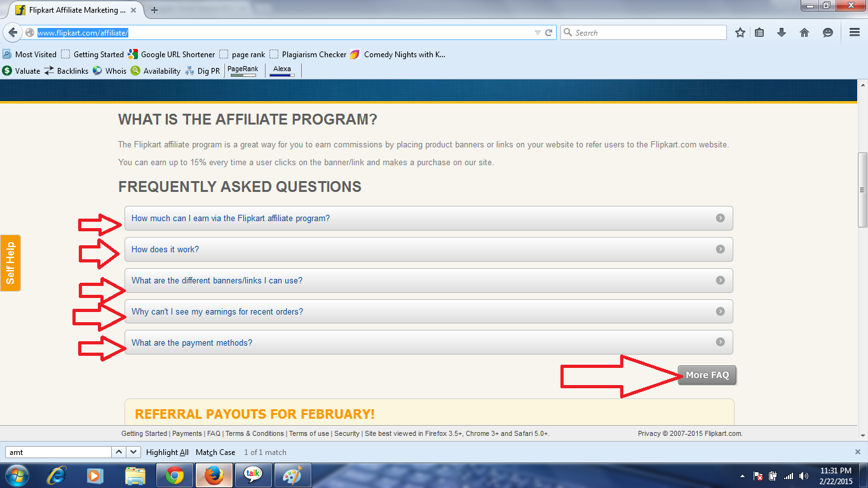Open the downloads arrow icon
Image resolution: width=868 pixels, height=488 pixels.
[x=782, y=32]
